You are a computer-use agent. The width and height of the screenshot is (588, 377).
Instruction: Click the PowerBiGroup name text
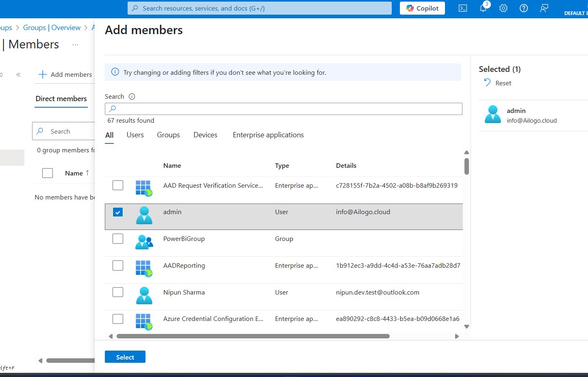tap(184, 238)
